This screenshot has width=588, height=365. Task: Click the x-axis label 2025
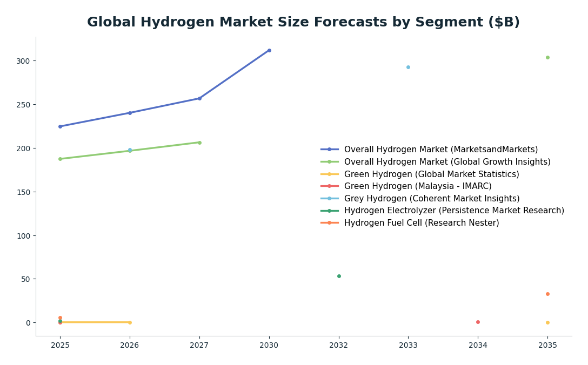point(60,345)
